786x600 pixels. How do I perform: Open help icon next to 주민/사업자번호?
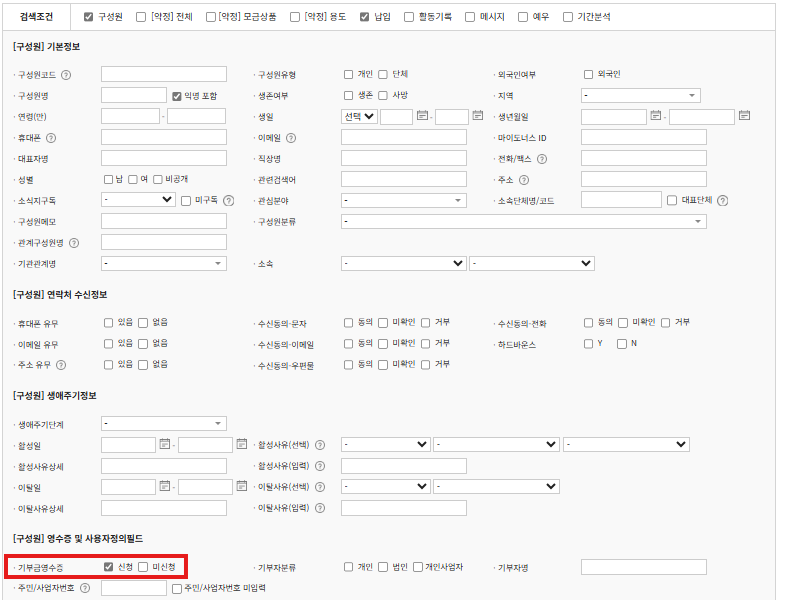coord(85,588)
